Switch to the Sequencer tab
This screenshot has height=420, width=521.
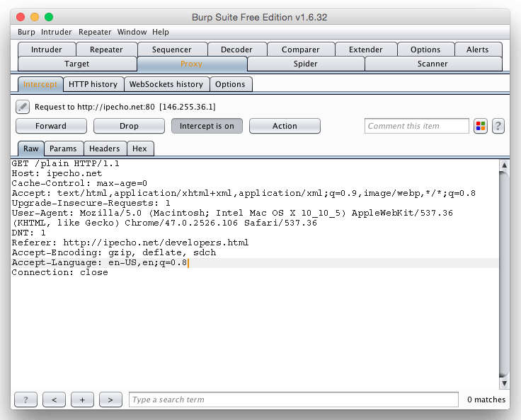coord(172,49)
